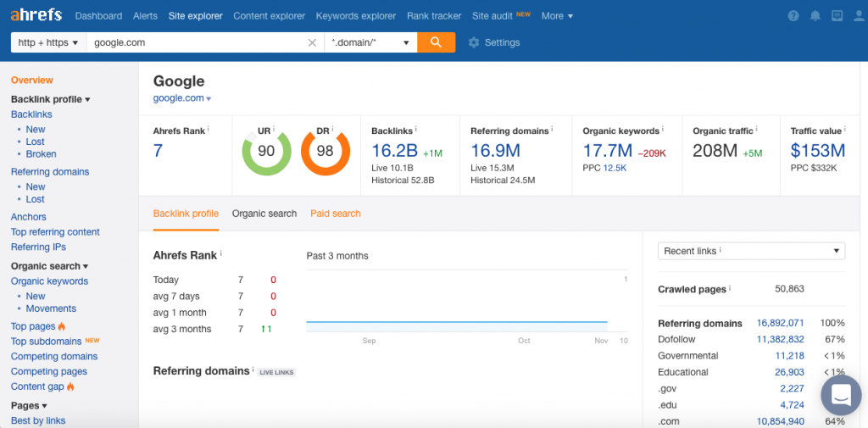The image size is (868, 428).
Task: Click the 16,892,071 referring domains count
Action: click(781, 324)
